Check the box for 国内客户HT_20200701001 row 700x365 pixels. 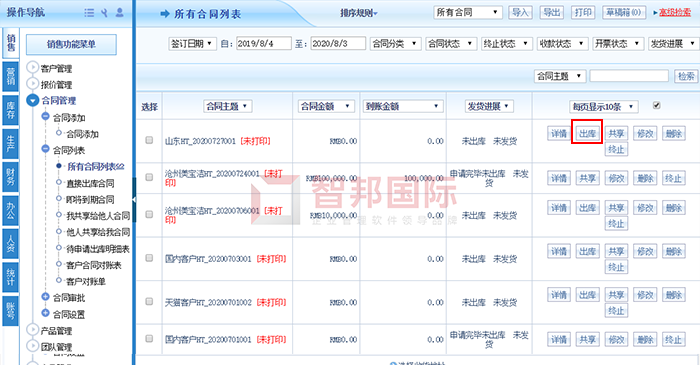click(149, 339)
